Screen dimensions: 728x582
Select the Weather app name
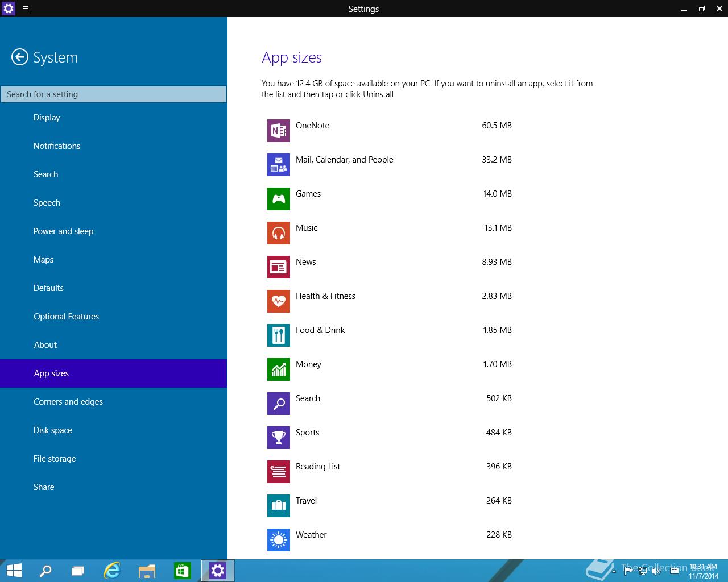(x=311, y=535)
